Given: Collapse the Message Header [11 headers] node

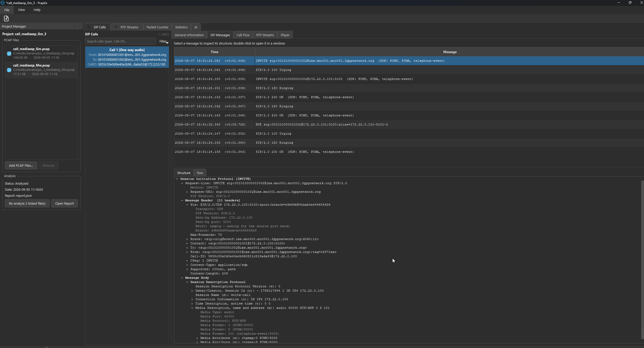Looking at the screenshot, I should coord(182,201).
